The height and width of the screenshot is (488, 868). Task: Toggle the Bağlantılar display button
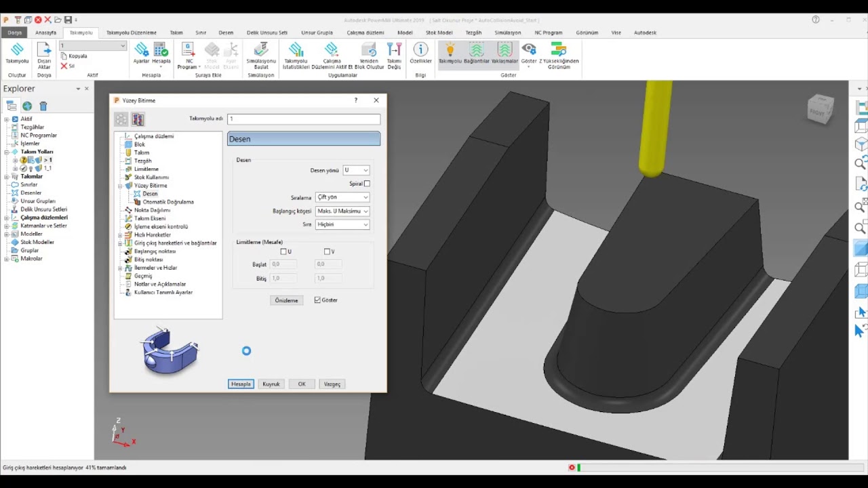pyautogui.click(x=477, y=54)
